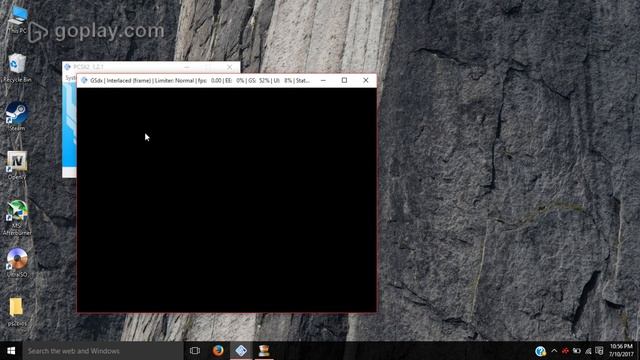
Task: Minimize the GSdx window
Action: point(323,80)
